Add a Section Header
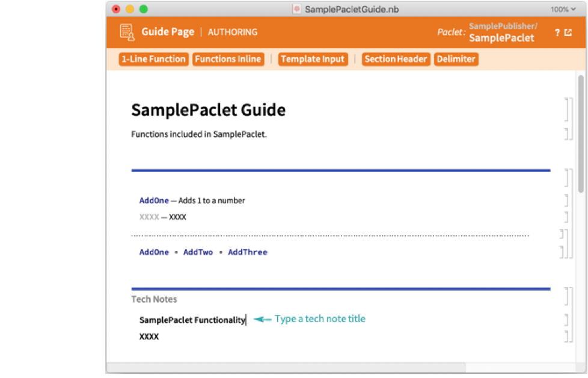588x378 pixels. [x=396, y=59]
